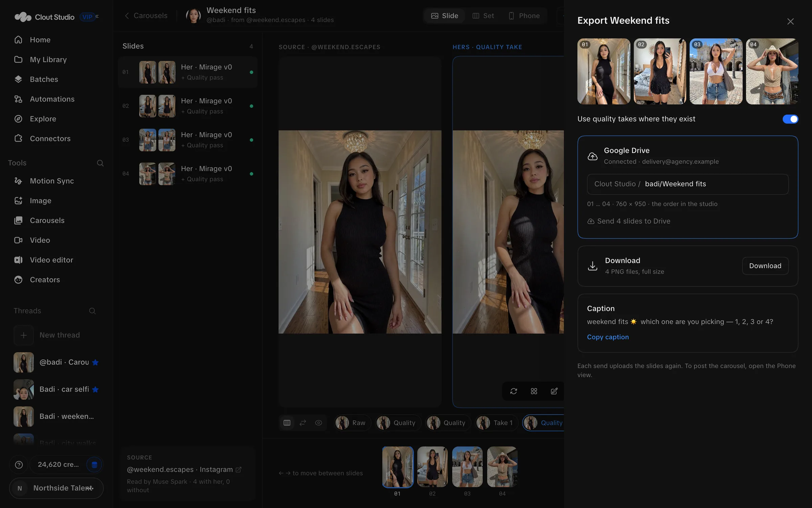This screenshot has height=508, width=812.
Task: Start a New thread
Action: pos(56,335)
